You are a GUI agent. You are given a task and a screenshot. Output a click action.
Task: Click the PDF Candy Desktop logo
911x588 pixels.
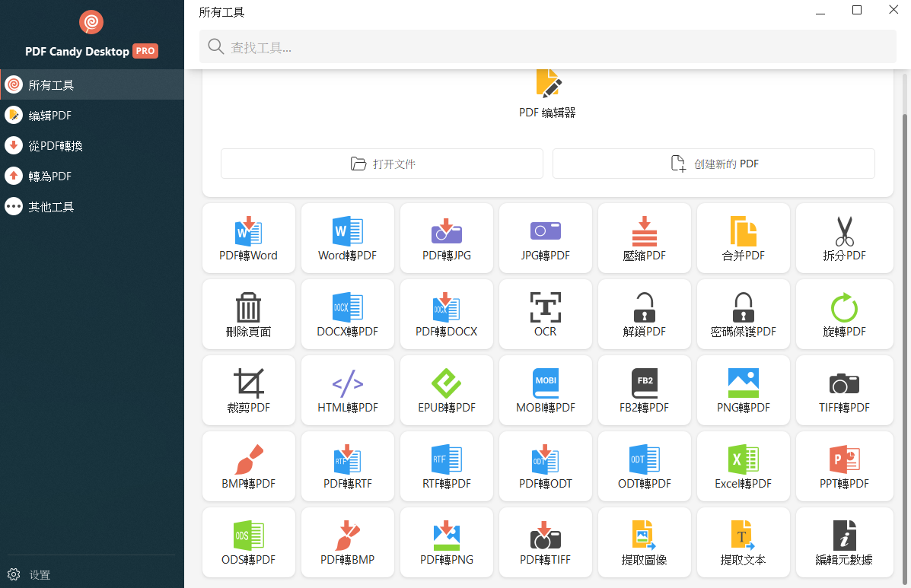tap(91, 22)
